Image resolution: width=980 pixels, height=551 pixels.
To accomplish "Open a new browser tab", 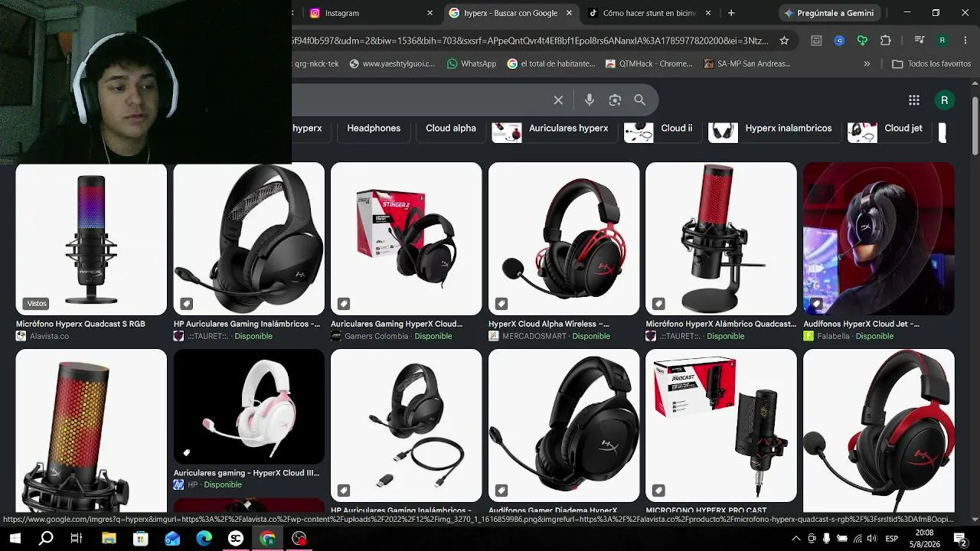I will pyautogui.click(x=731, y=13).
